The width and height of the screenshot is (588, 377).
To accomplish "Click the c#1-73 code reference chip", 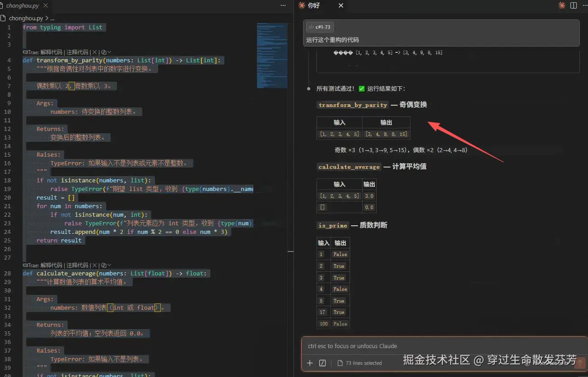I will click(320, 27).
